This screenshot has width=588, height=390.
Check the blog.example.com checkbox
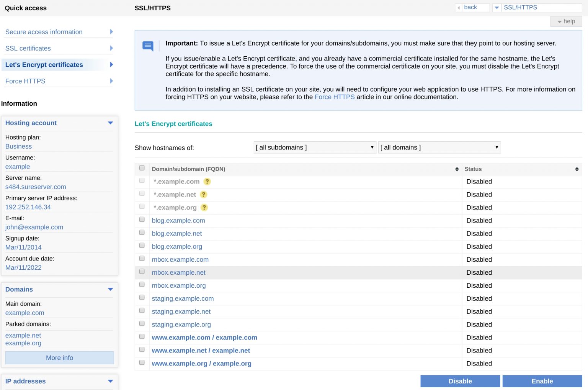142,220
